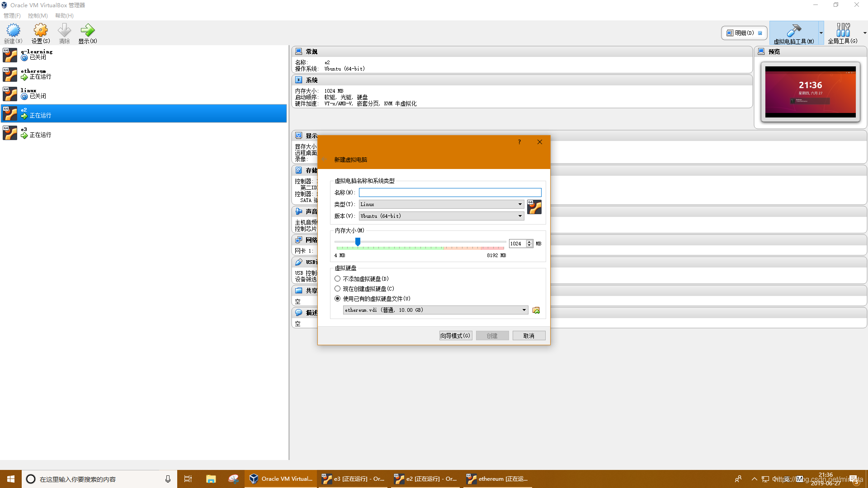Click the 预览 section header icon
Screen dimensions: 868x488
tap(761, 52)
